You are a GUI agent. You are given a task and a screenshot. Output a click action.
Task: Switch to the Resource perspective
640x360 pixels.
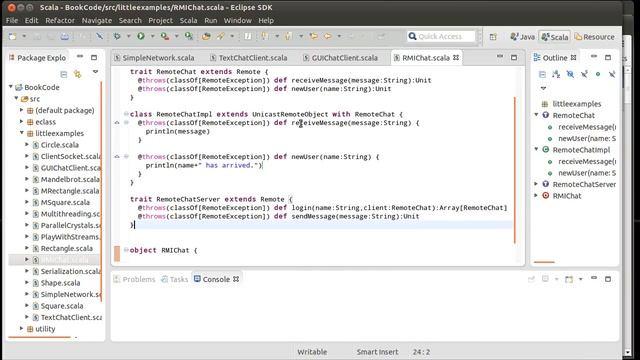594,37
